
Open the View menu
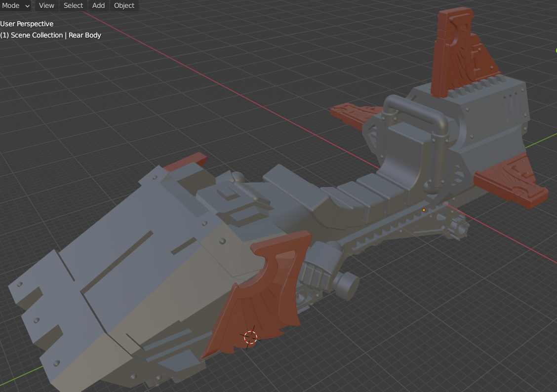pyautogui.click(x=46, y=5)
